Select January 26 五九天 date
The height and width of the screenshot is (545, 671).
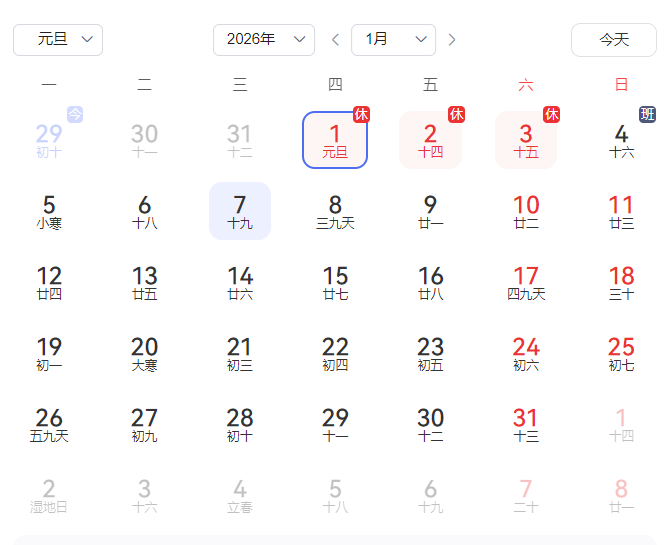click(x=49, y=424)
